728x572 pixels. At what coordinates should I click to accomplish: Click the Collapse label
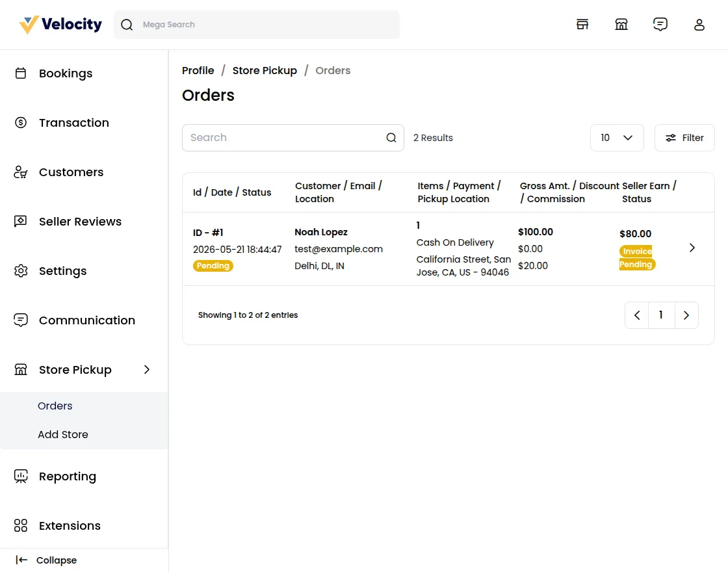[x=56, y=560]
